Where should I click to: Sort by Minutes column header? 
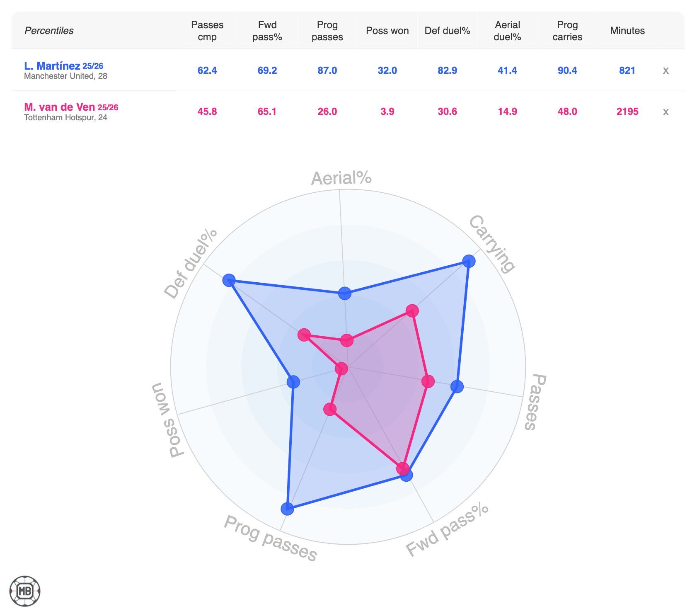tap(627, 31)
